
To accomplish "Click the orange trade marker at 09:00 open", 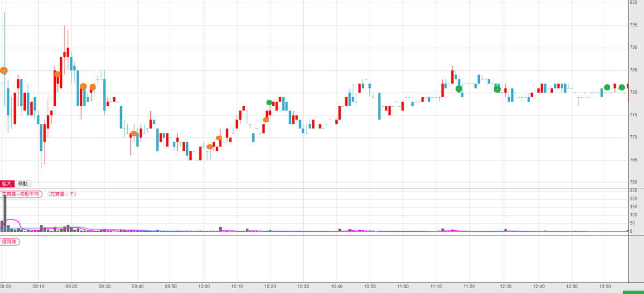I will tap(4, 70).
